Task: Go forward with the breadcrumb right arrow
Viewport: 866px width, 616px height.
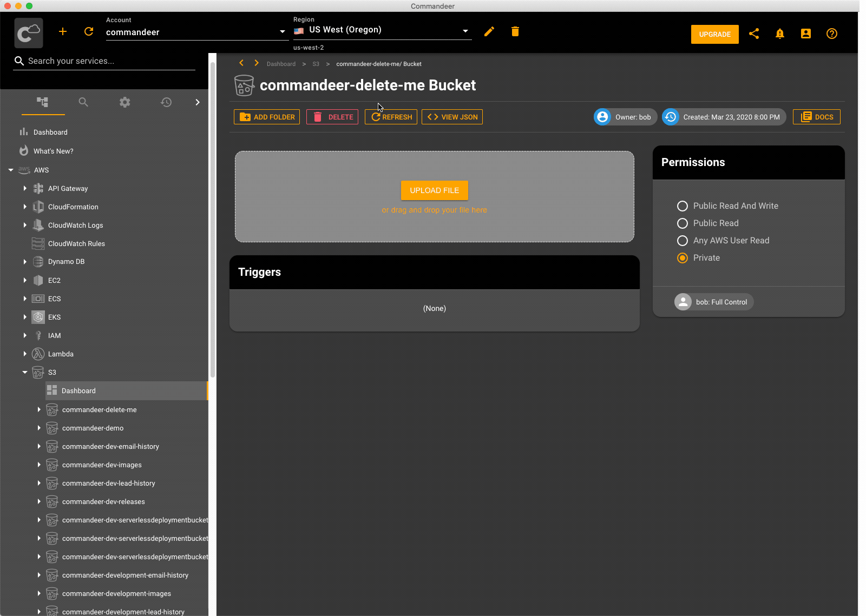Action: pyautogui.click(x=257, y=63)
